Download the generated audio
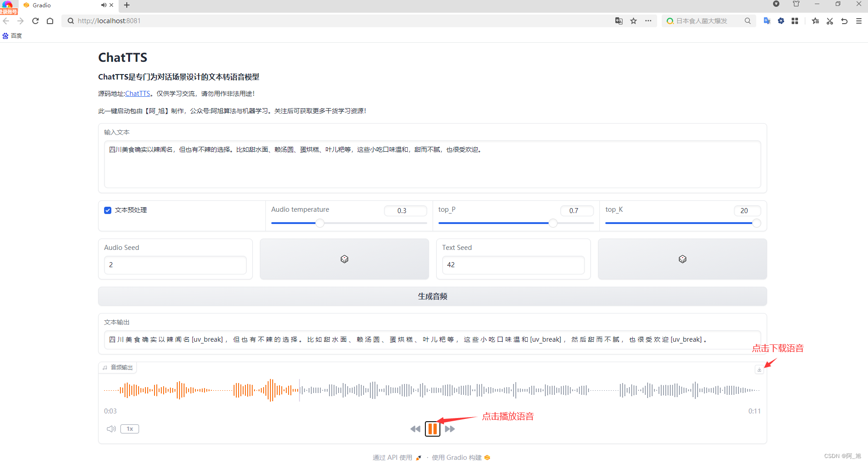868x463 pixels. coord(758,369)
